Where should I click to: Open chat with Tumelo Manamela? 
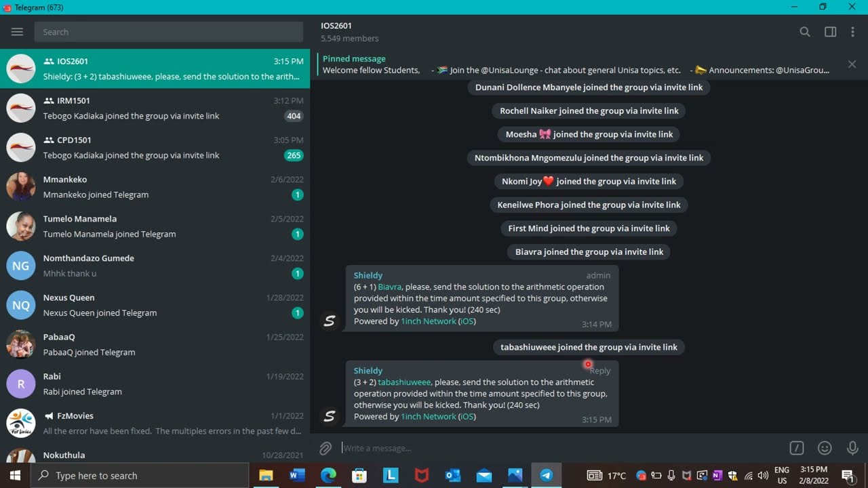[x=155, y=226]
